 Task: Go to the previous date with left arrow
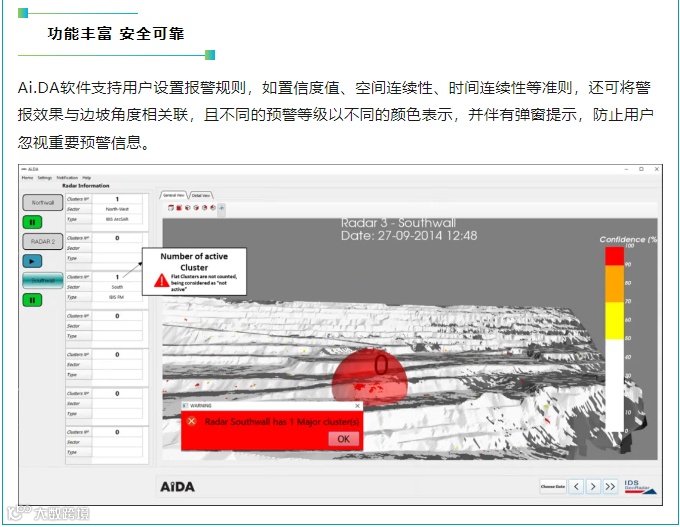point(576,486)
